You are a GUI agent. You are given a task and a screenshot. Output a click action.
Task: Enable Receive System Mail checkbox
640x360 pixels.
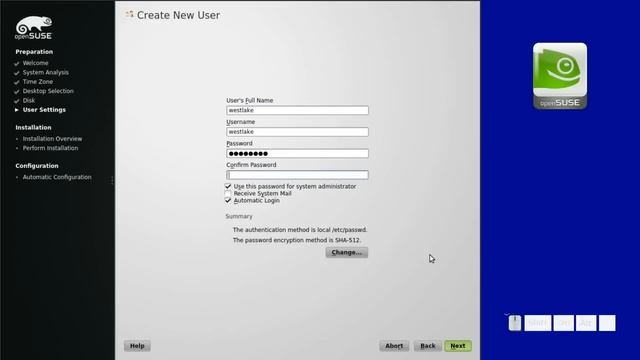[228, 193]
